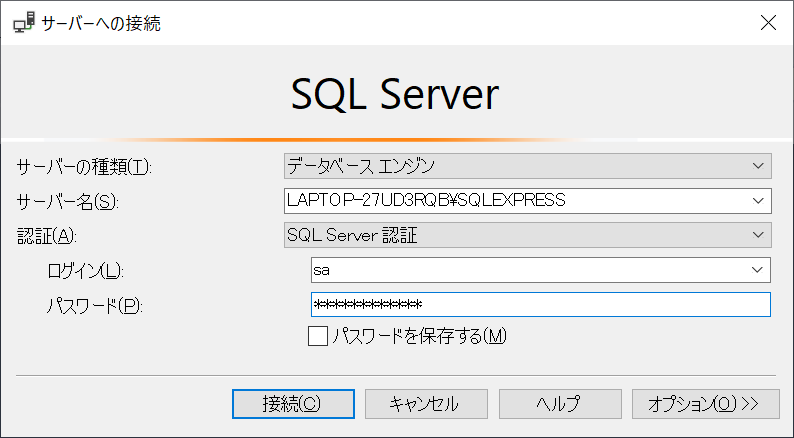The image size is (794, 438).
Task: Expand the サーバーの種類 dropdown arrow
Action: point(758,166)
